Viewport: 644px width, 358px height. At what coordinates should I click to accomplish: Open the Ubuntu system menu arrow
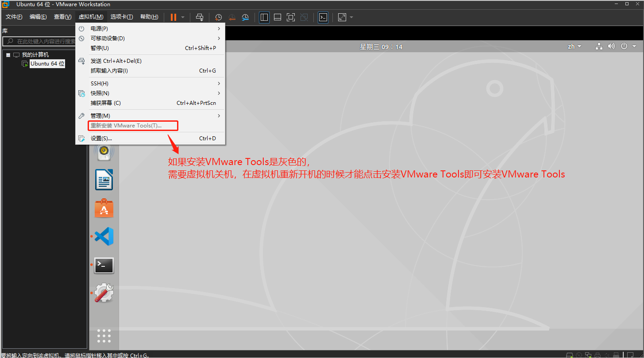click(x=634, y=46)
